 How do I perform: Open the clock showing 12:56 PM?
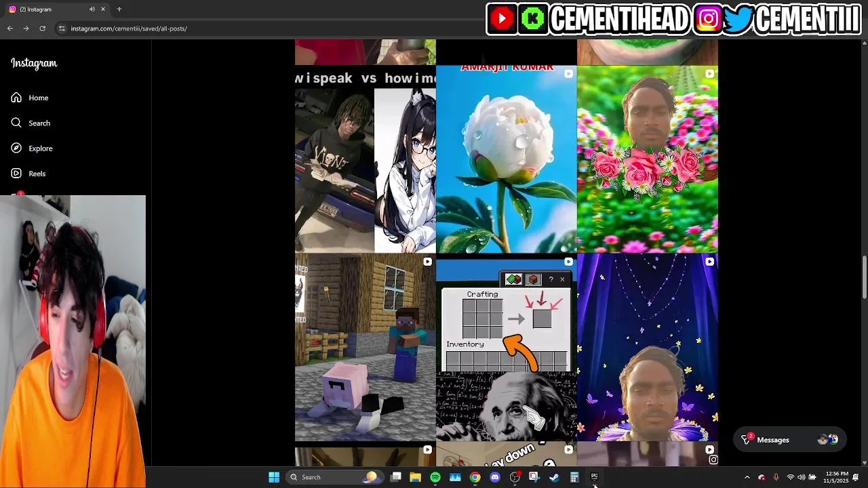click(x=836, y=477)
